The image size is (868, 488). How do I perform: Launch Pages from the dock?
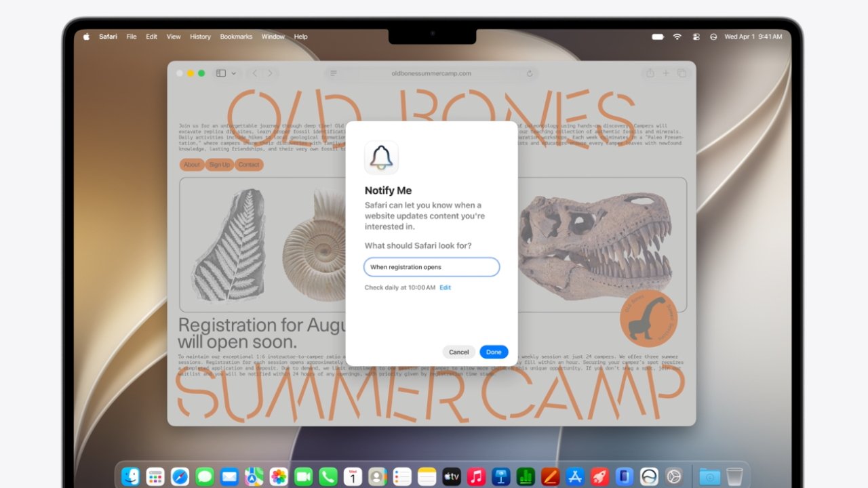pos(550,476)
